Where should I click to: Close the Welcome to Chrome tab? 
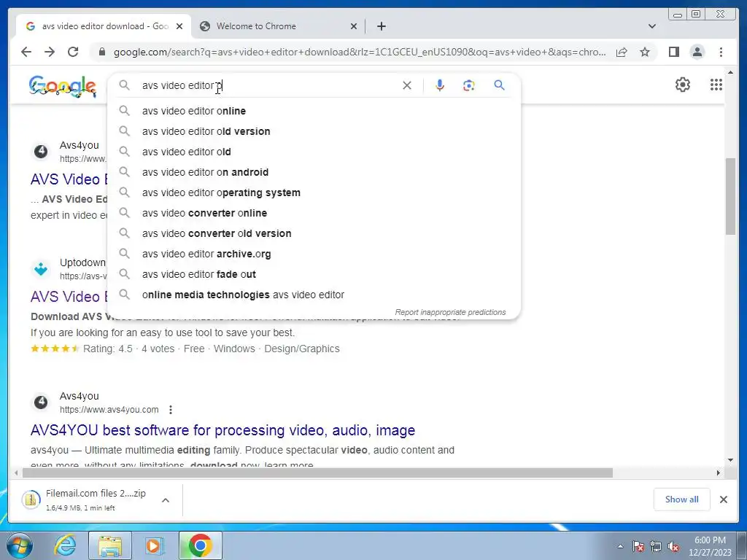[354, 26]
